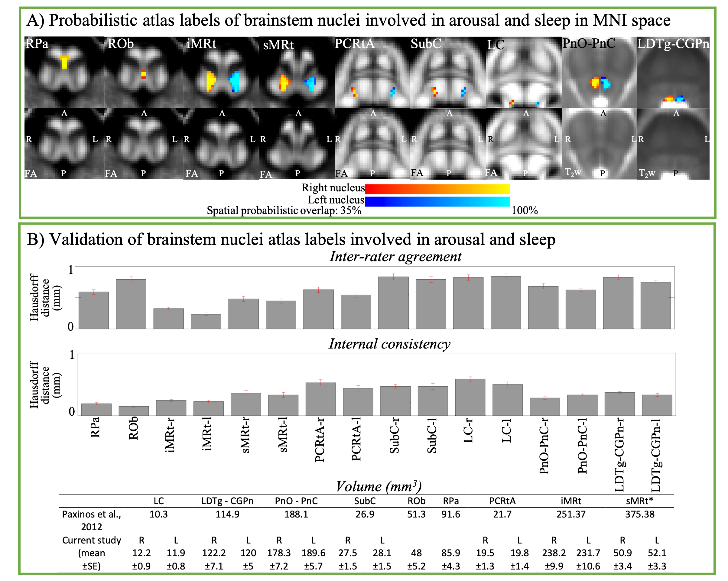Click the 251.37 iMRt table value
This screenshot has height=581, width=728.
571,514
